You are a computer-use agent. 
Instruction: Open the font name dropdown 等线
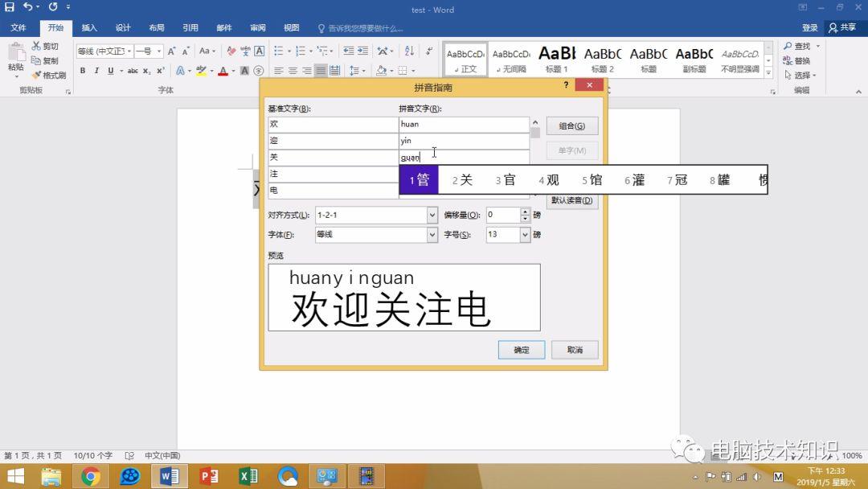coord(129,51)
